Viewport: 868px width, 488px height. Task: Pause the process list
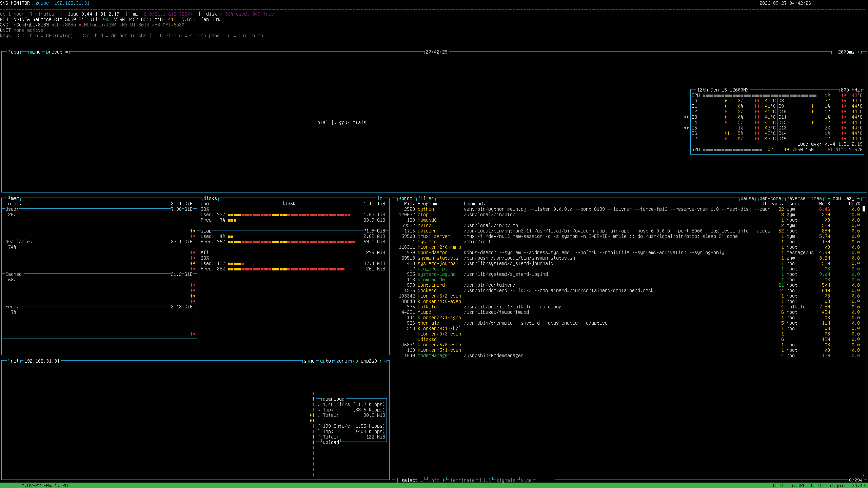click(747, 198)
